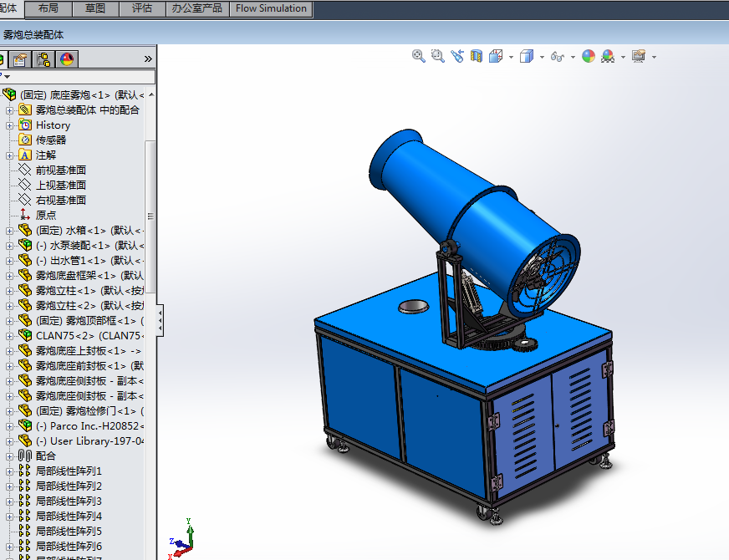Click the feature tree scrollbar up arrow
The height and width of the screenshot is (560, 729).
coord(150,94)
